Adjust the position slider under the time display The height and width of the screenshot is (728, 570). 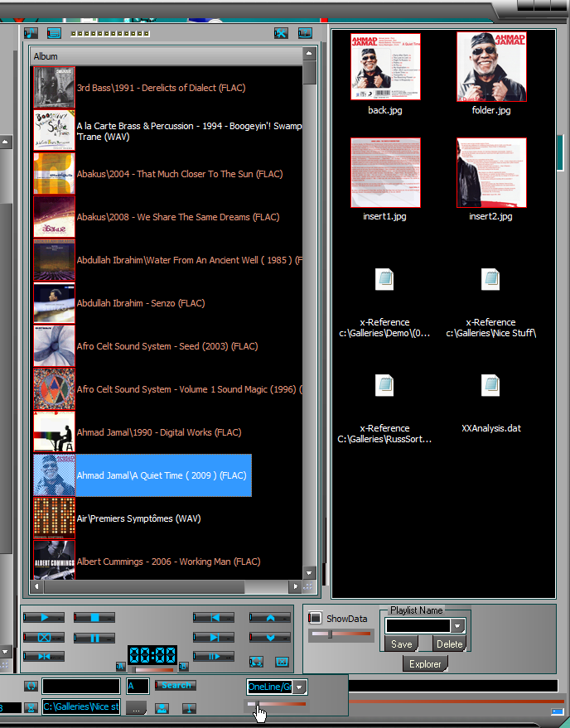click(x=152, y=670)
